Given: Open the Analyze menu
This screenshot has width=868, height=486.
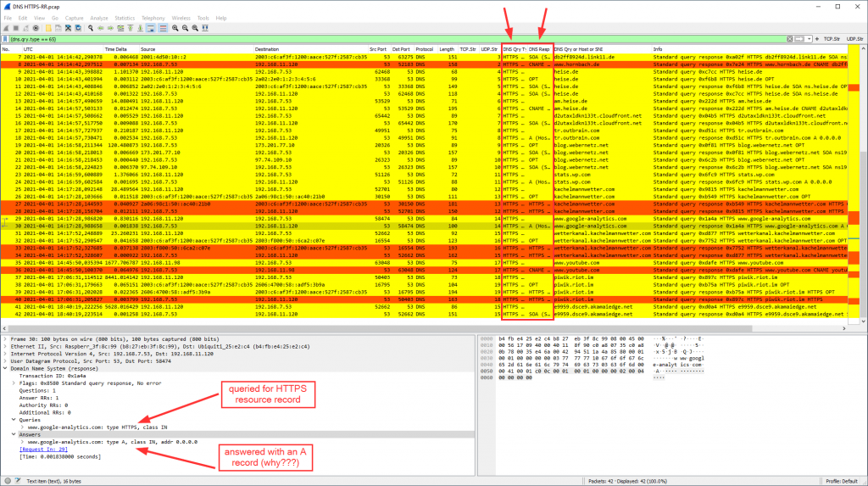Looking at the screenshot, I should coord(99,19).
